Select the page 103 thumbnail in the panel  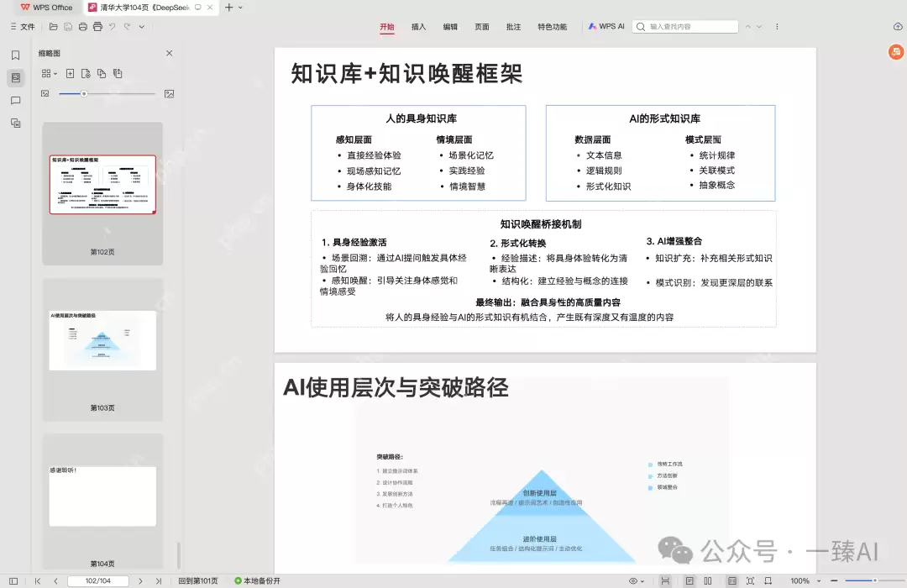pos(102,340)
